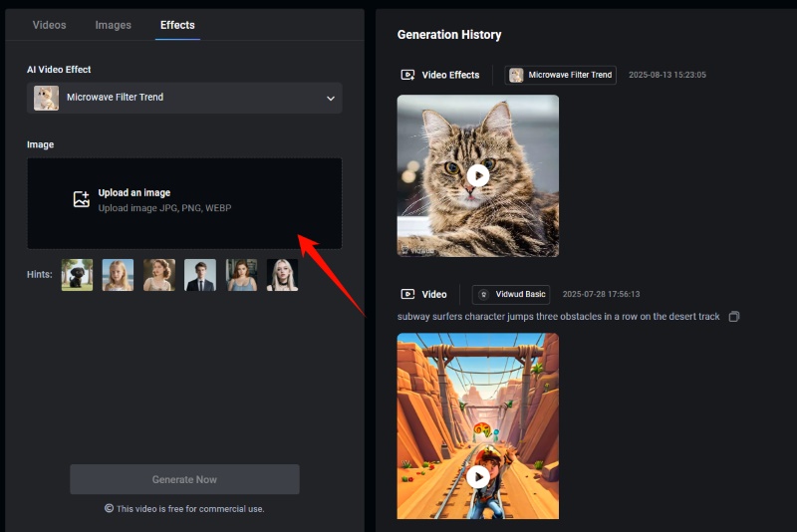This screenshot has height=532, width=797.
Task: Click the cat thumbnail in effect dropdown
Action: pyautogui.click(x=46, y=98)
